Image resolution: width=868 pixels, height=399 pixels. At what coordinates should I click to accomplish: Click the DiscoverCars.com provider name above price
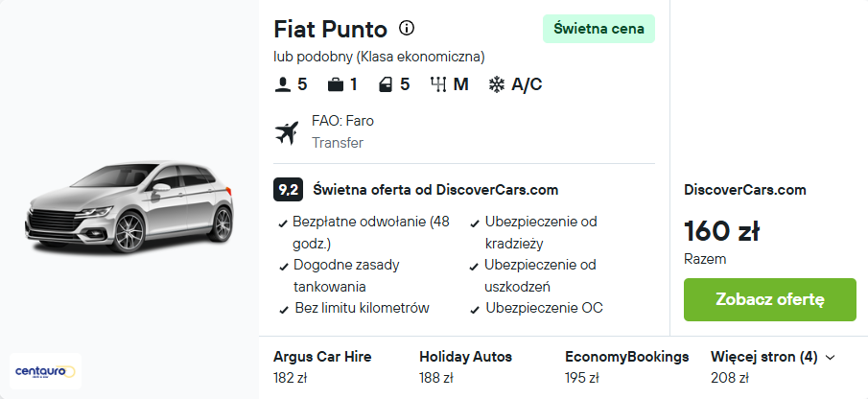coord(745,190)
